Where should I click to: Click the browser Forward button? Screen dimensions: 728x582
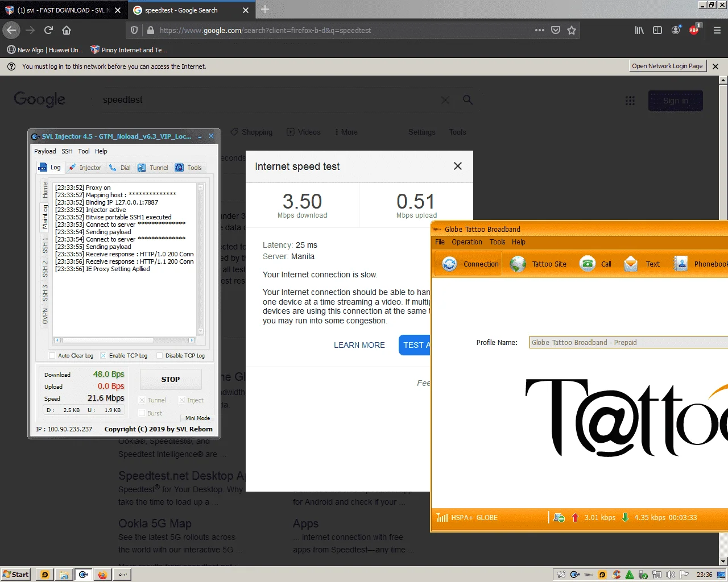tap(30, 30)
